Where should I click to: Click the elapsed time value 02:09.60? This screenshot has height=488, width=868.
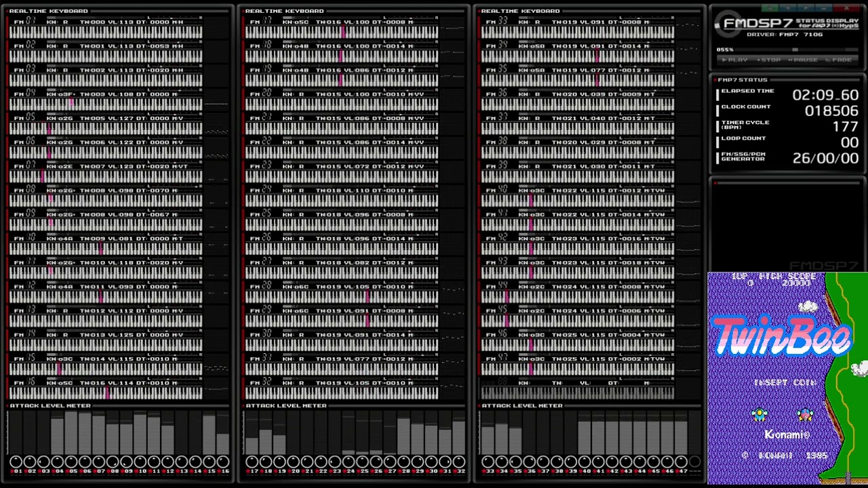click(x=825, y=95)
